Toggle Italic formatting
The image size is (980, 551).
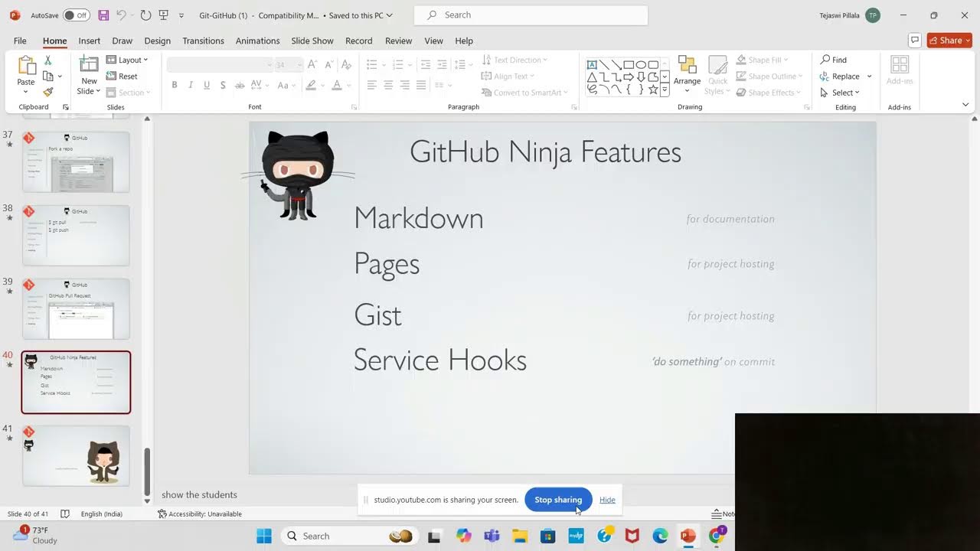tap(191, 85)
